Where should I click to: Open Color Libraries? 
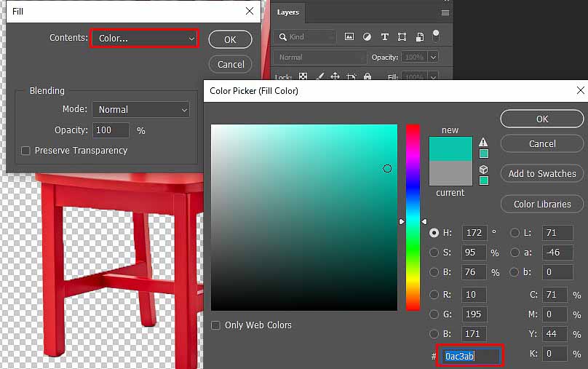tap(542, 205)
